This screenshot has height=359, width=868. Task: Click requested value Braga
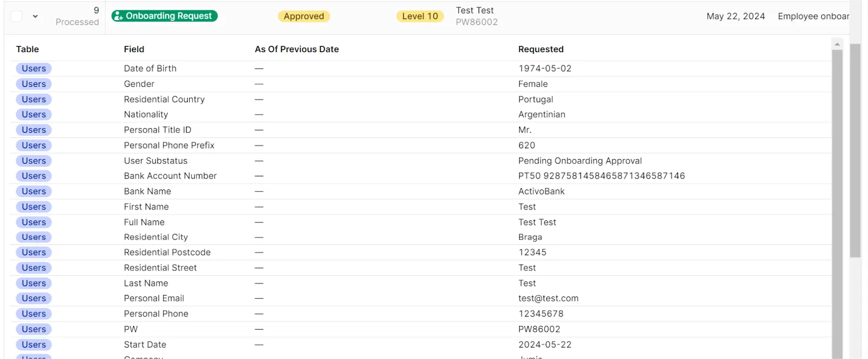pyautogui.click(x=530, y=237)
